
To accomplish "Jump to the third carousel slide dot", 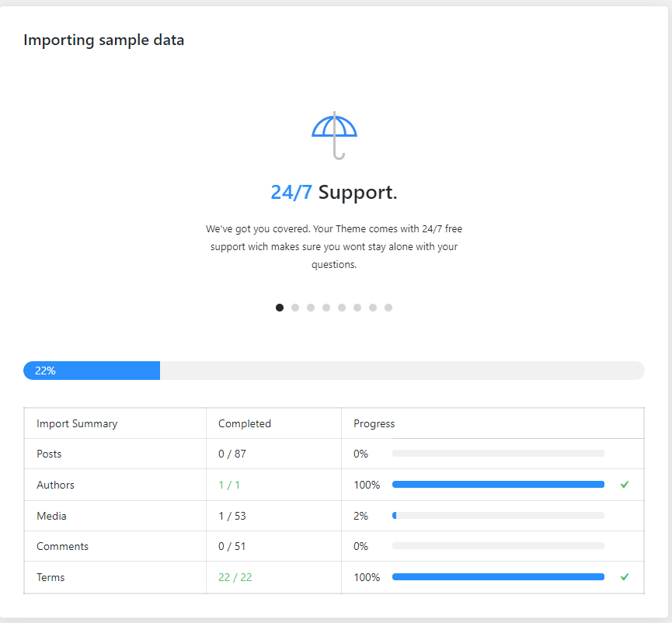I will (311, 308).
